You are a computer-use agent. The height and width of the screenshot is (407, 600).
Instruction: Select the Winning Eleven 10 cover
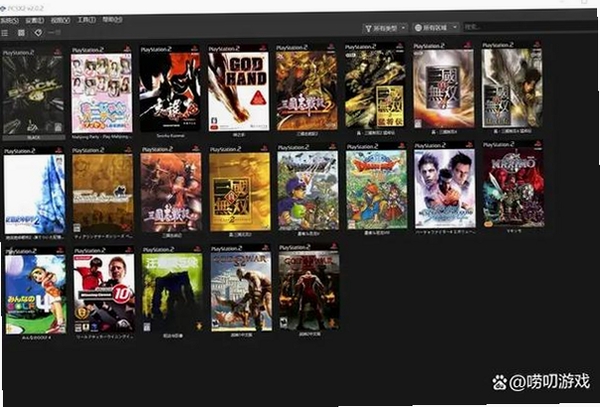104,290
